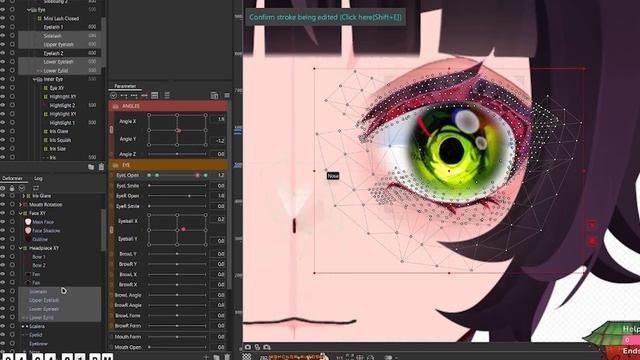
Task: Toggle visibility eye of Main Face deformer row
Action: point(3,222)
